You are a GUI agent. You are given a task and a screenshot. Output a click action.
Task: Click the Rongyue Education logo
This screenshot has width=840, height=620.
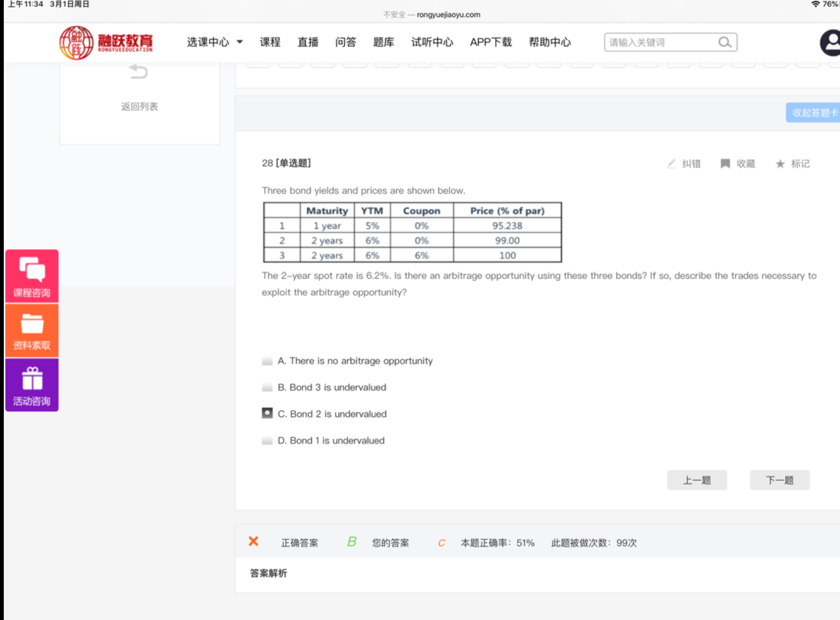(106, 42)
